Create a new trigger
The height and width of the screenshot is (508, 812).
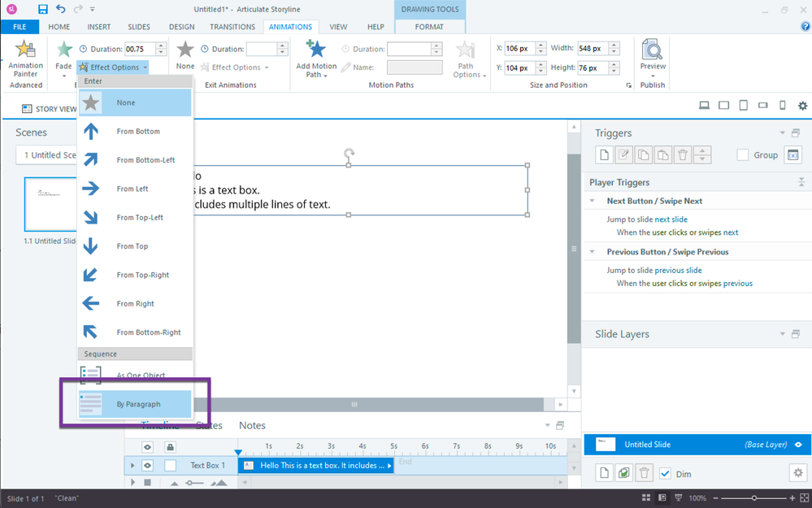(x=604, y=154)
